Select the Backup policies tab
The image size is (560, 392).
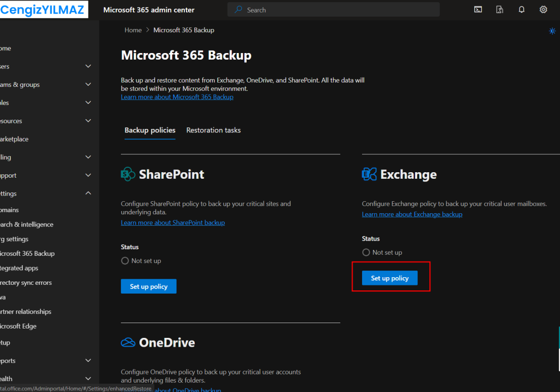click(x=150, y=130)
